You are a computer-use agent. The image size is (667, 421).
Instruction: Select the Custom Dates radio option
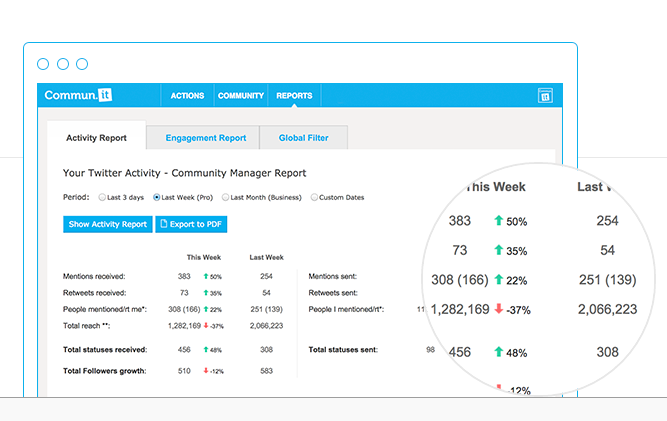point(315,197)
